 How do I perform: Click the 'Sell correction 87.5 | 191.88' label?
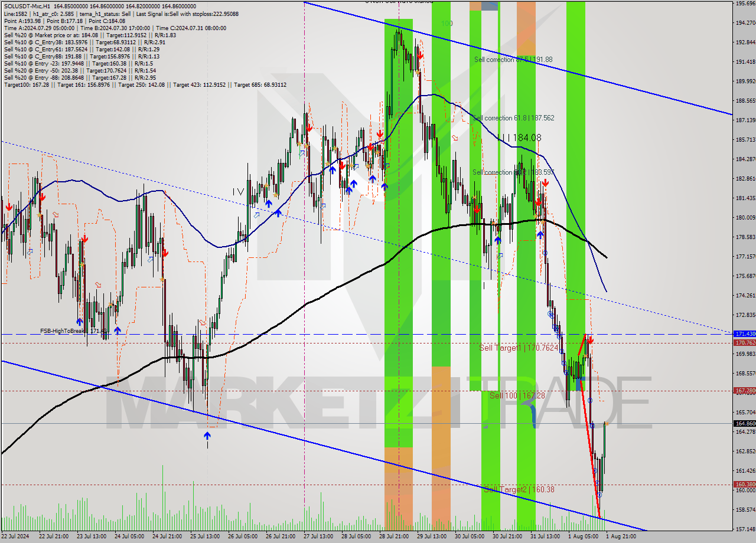pyautogui.click(x=513, y=60)
